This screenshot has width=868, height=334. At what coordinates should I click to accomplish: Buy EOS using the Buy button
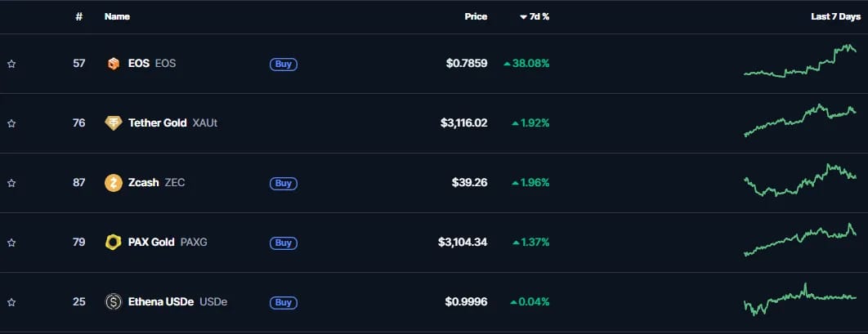pyautogui.click(x=284, y=65)
